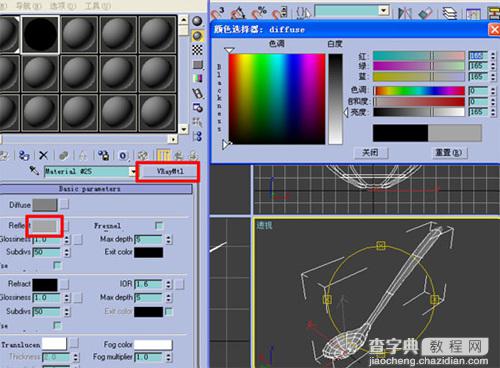
Task: Click the Go to Parent icon
Action: pyautogui.click(x=179, y=156)
